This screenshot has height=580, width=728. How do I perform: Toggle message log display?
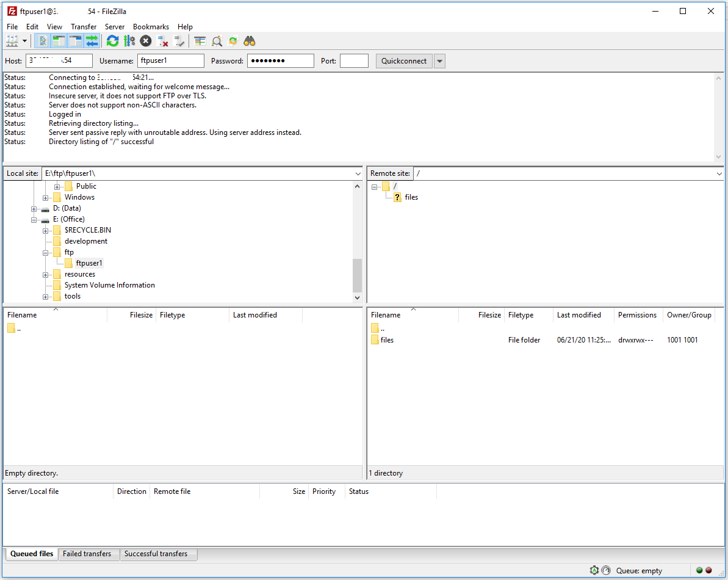[x=42, y=42]
